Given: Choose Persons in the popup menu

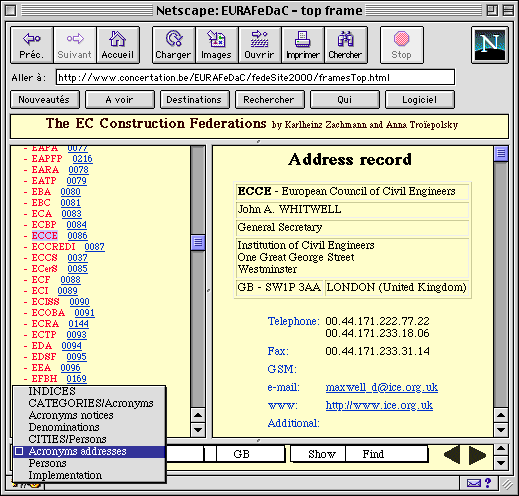Looking at the screenshot, I should pos(89,463).
